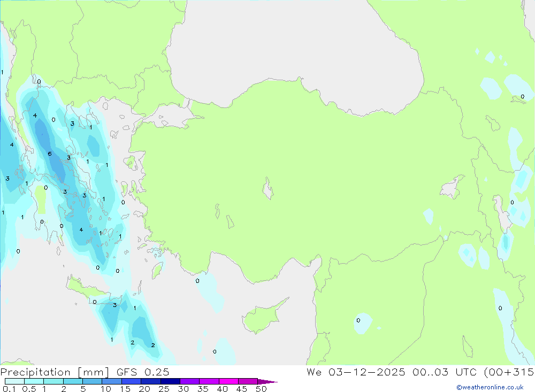Click the "0.1" legend scale label
535x392 pixels.
pos(9,389)
